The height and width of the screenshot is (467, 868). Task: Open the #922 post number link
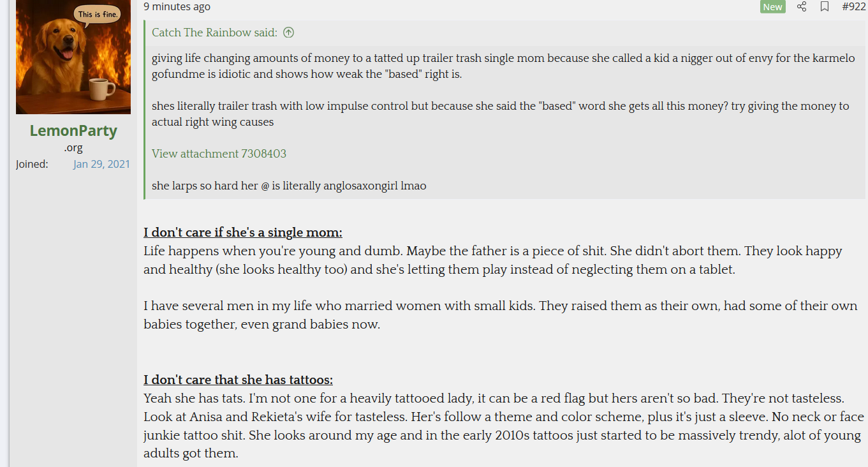click(x=853, y=6)
